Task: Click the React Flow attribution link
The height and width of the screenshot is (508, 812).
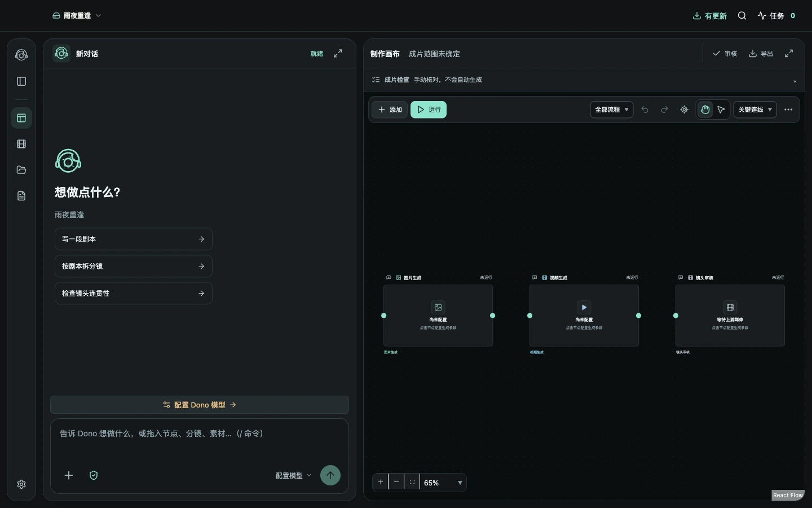Action: click(788, 495)
